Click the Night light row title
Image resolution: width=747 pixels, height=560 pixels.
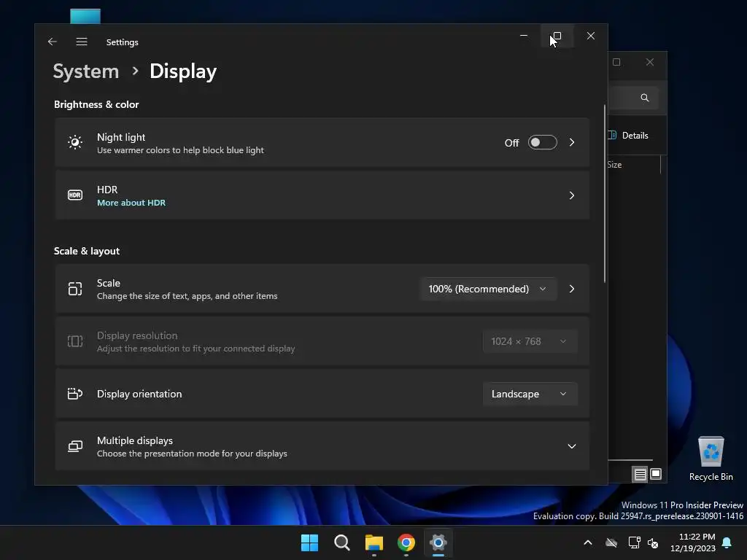click(121, 137)
